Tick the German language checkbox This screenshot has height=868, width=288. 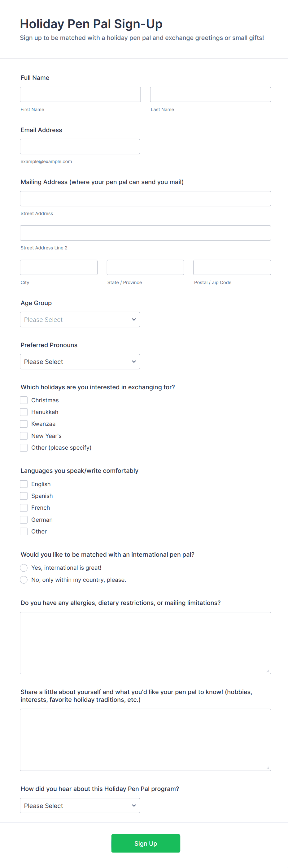pyautogui.click(x=24, y=520)
